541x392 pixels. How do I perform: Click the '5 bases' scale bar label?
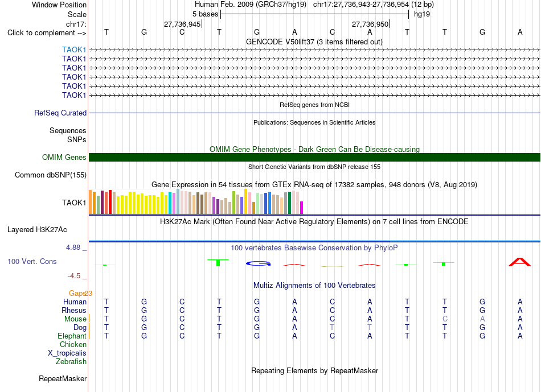(205, 14)
